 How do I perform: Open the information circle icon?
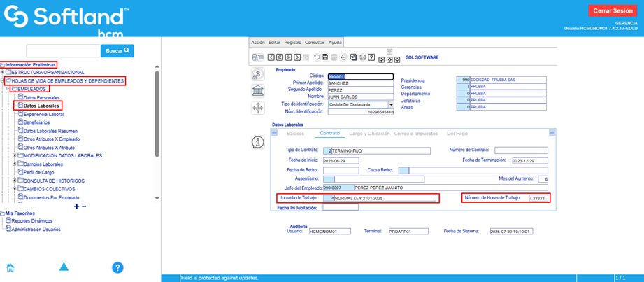[257, 142]
